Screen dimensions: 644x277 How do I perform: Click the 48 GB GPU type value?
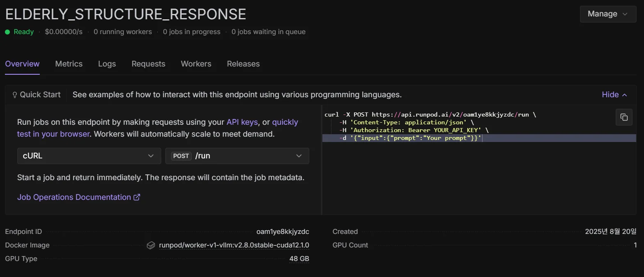(x=299, y=259)
